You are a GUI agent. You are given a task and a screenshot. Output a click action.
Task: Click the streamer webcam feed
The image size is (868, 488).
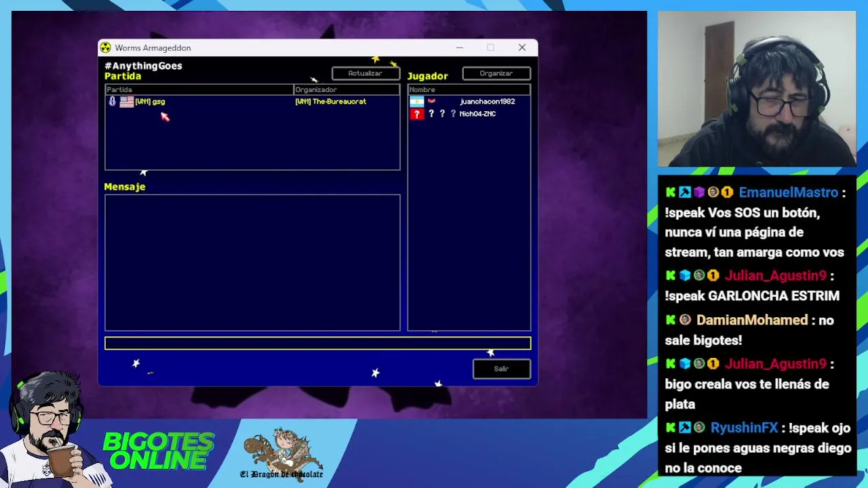(x=757, y=89)
